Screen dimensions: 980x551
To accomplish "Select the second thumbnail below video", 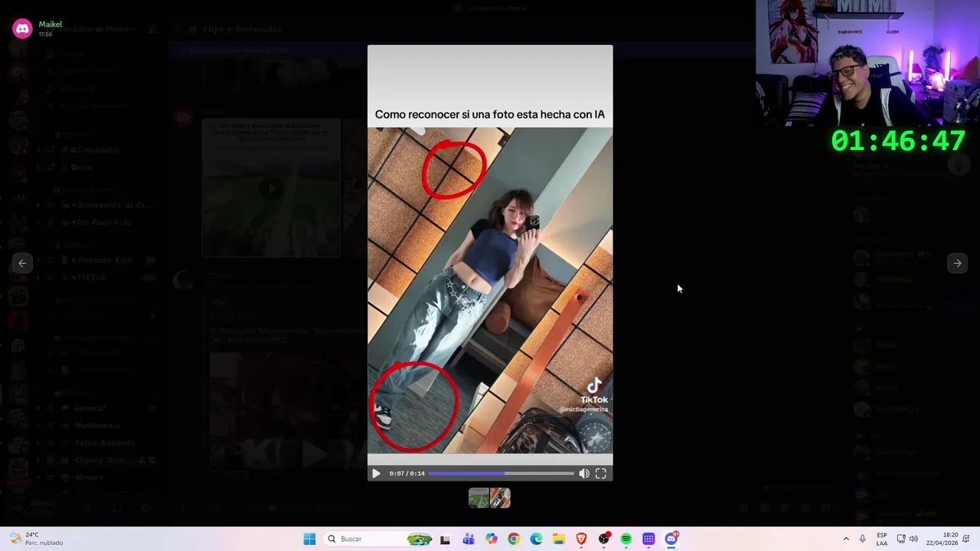I will (x=500, y=498).
